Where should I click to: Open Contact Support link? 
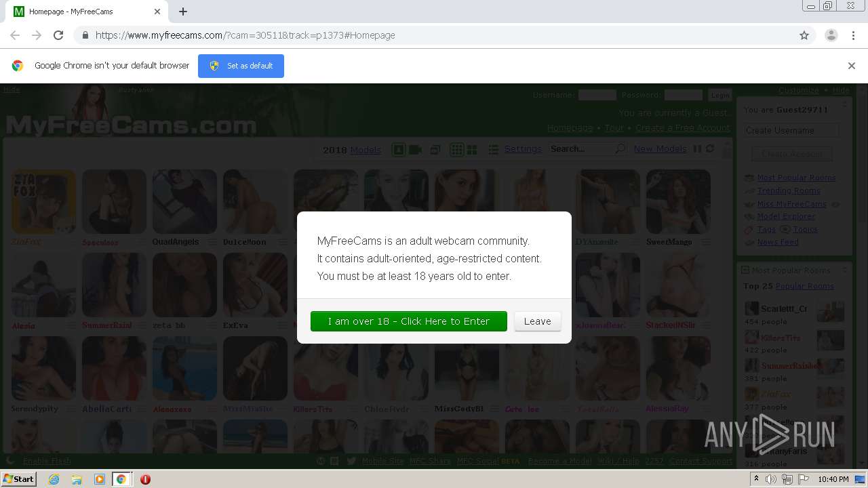point(701,461)
